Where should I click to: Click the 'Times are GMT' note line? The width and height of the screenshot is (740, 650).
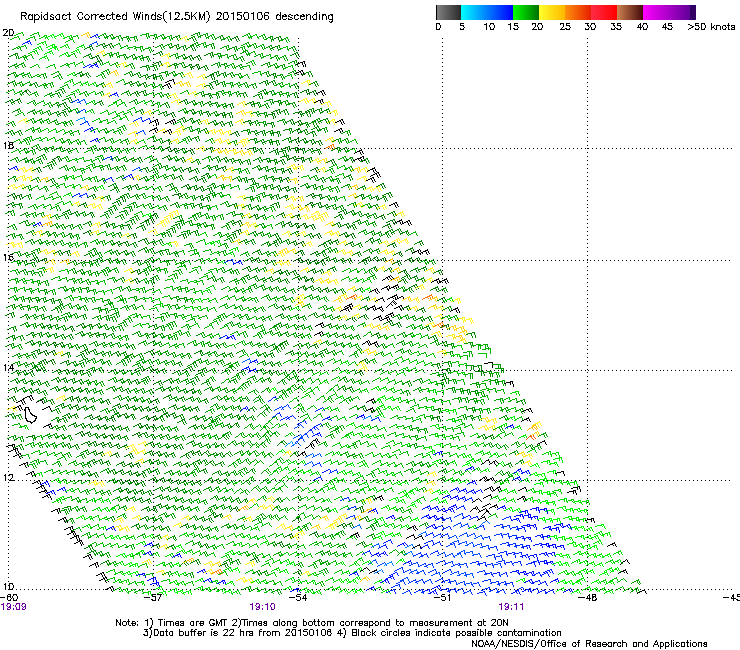click(312, 623)
